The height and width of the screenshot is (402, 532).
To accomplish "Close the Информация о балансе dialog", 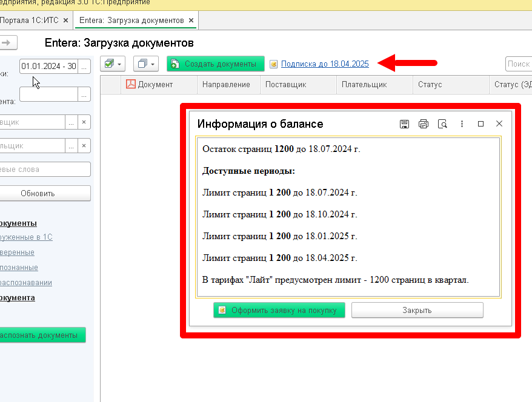I will pos(499,124).
